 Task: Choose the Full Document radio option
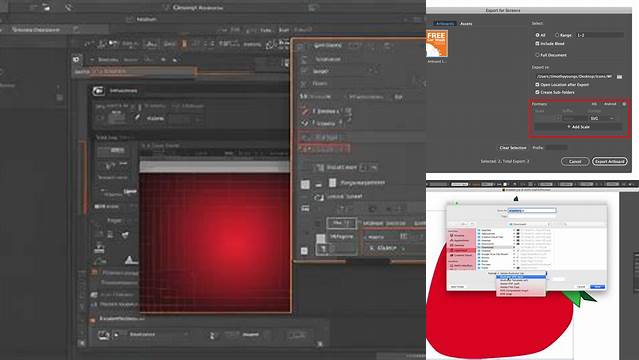pos(538,55)
